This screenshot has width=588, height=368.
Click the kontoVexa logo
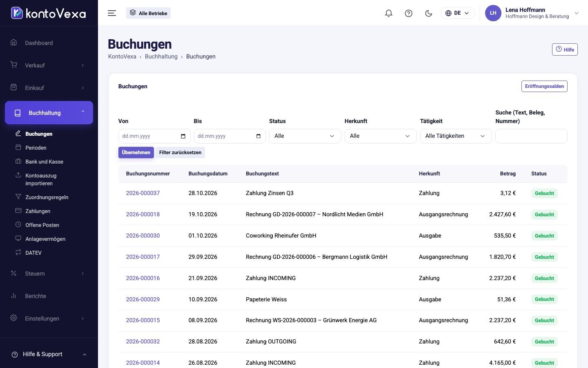pyautogui.click(x=49, y=13)
